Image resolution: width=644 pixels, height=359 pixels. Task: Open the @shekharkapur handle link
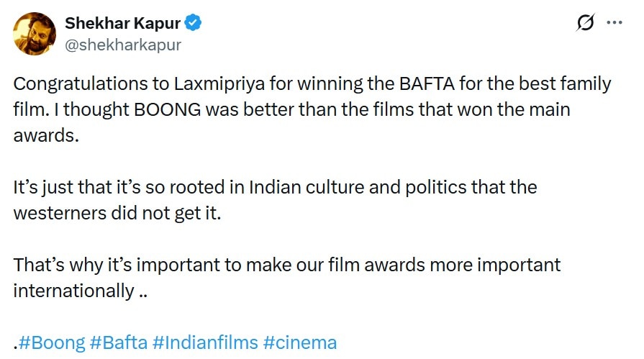click(123, 45)
